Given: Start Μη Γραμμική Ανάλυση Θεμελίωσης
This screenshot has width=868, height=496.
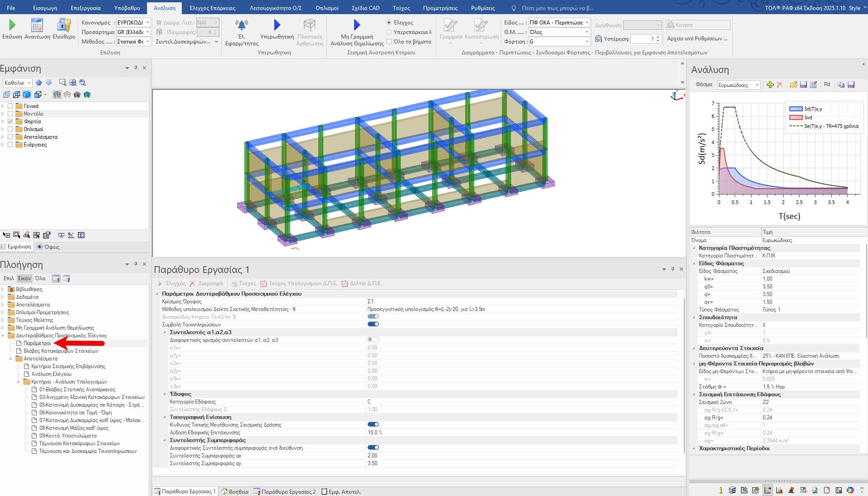Looking at the screenshot, I should (356, 25).
